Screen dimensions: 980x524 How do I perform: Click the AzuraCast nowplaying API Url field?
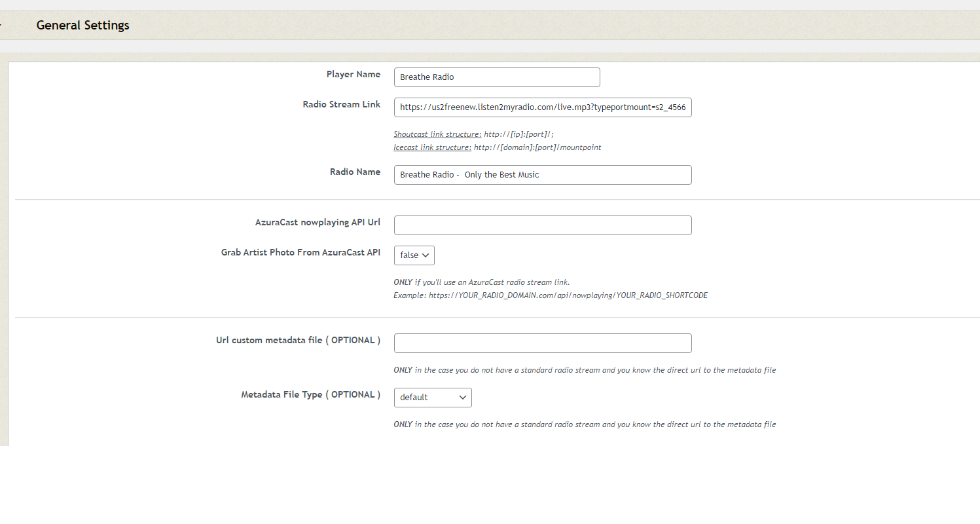coord(543,225)
